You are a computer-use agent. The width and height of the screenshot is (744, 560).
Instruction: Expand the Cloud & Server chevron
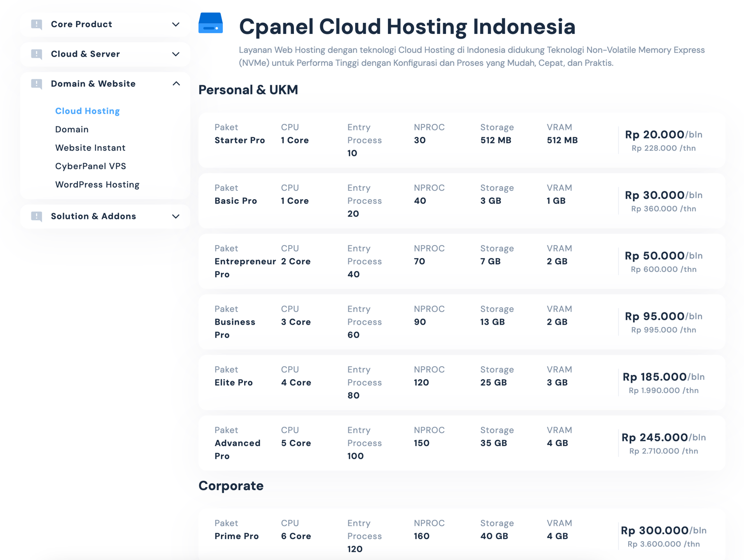[176, 54]
